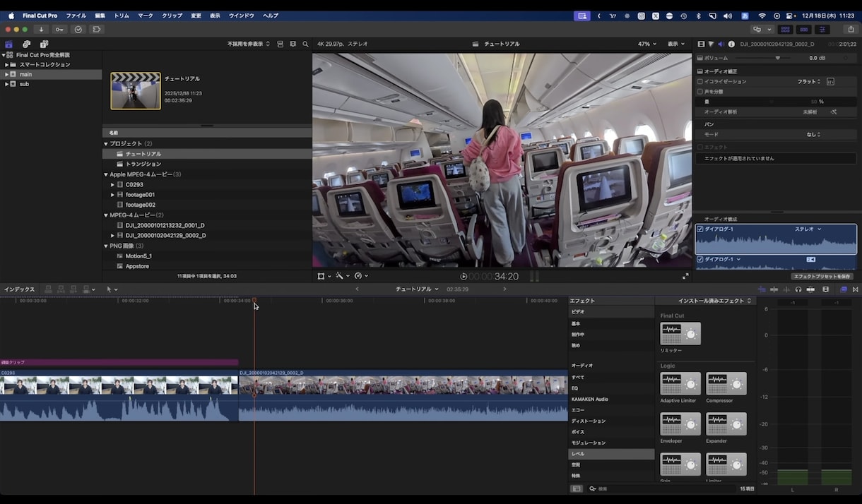
Task: Open the equalizer graph button
Action: (x=830, y=82)
